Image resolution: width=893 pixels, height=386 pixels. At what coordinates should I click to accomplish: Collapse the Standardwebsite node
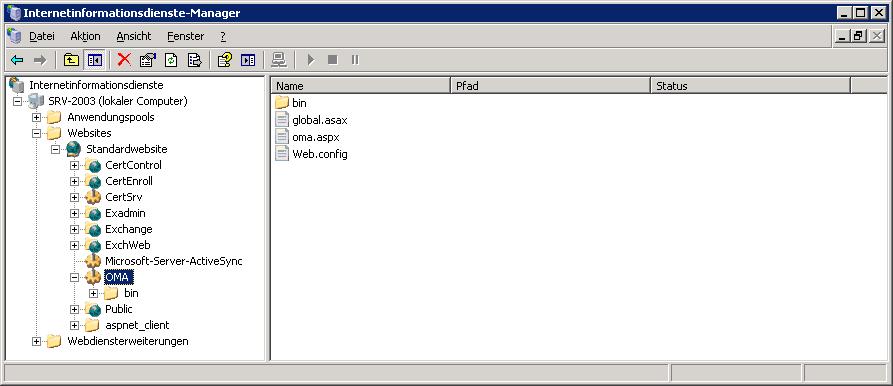[55, 149]
